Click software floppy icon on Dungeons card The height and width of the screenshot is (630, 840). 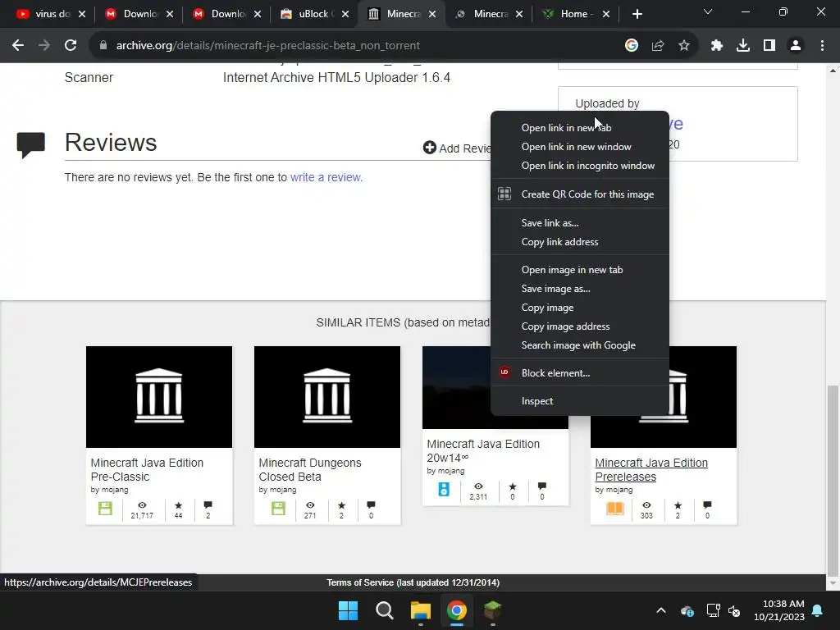[278, 509]
